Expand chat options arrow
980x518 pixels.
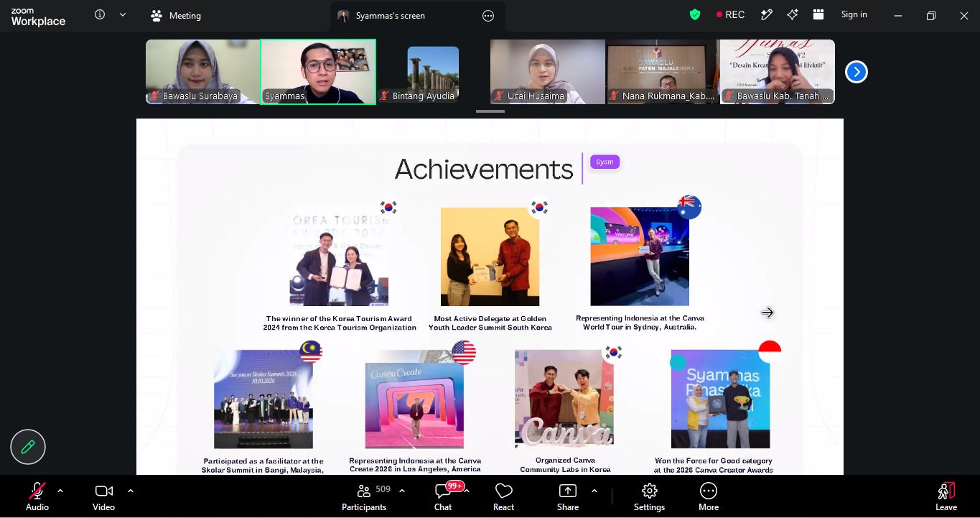467,491
